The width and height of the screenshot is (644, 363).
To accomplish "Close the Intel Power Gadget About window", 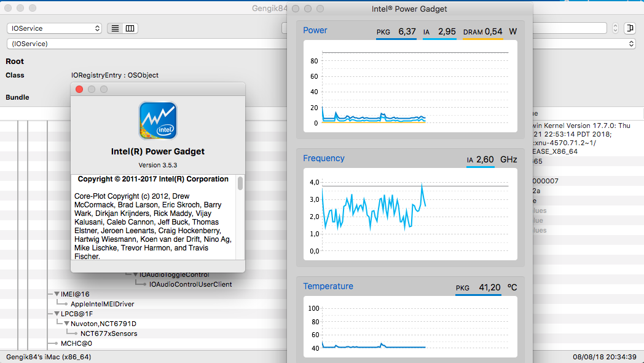I will click(79, 89).
